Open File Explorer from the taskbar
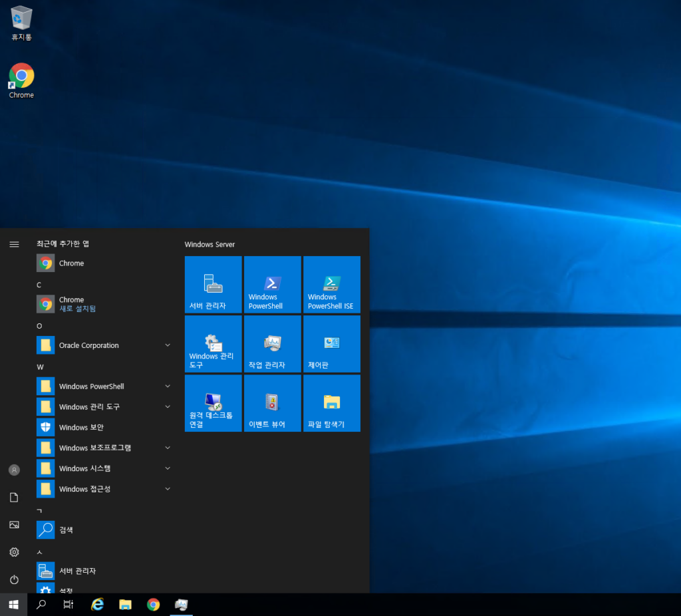681x616 pixels. pos(125,605)
